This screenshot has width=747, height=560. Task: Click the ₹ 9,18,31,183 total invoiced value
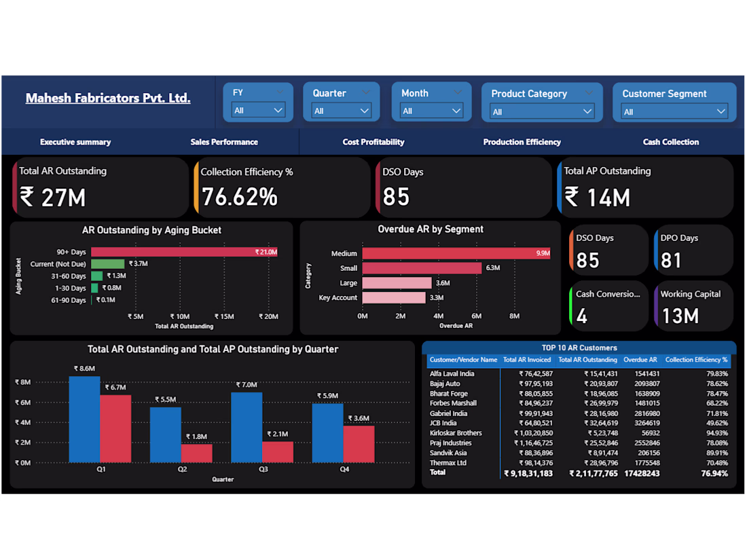pyautogui.click(x=528, y=473)
